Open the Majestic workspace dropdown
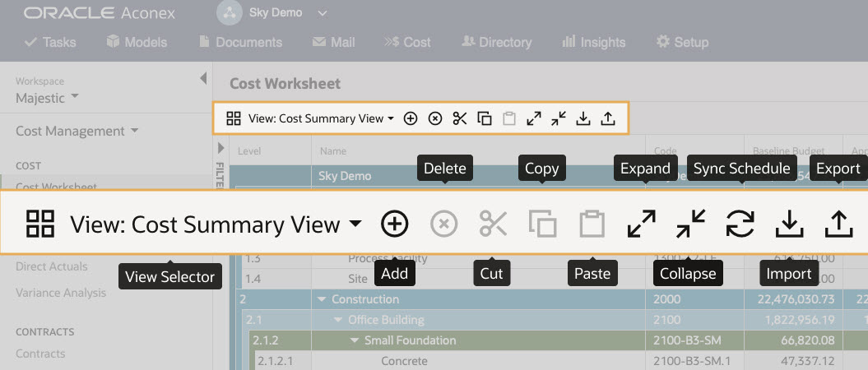The width and height of the screenshot is (868, 370). [x=47, y=99]
